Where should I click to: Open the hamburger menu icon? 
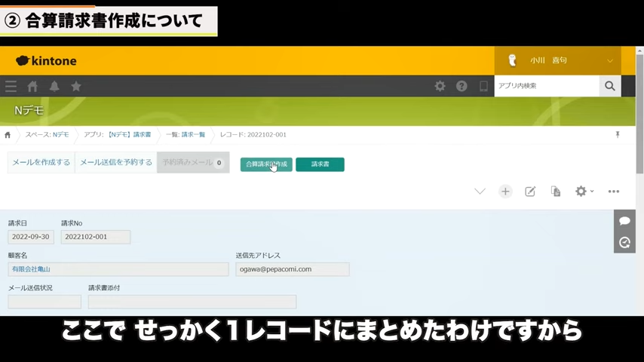point(11,86)
